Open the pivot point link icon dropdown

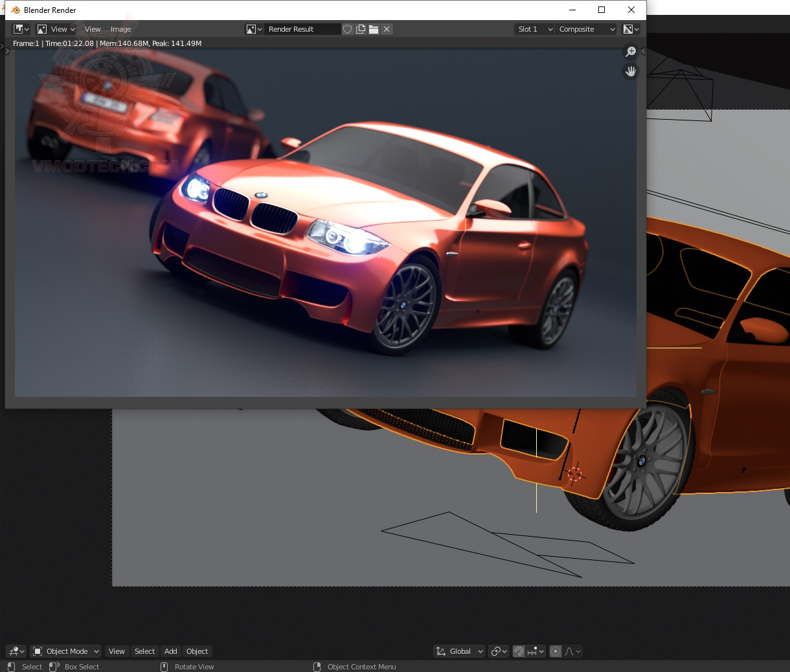[499, 651]
